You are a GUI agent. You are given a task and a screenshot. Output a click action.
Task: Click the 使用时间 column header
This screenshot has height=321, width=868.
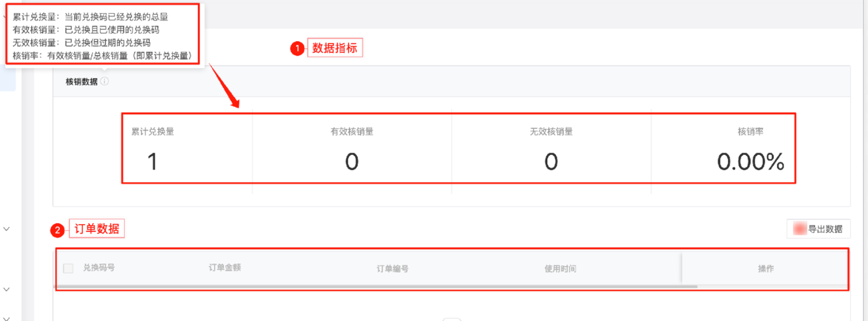click(x=560, y=269)
